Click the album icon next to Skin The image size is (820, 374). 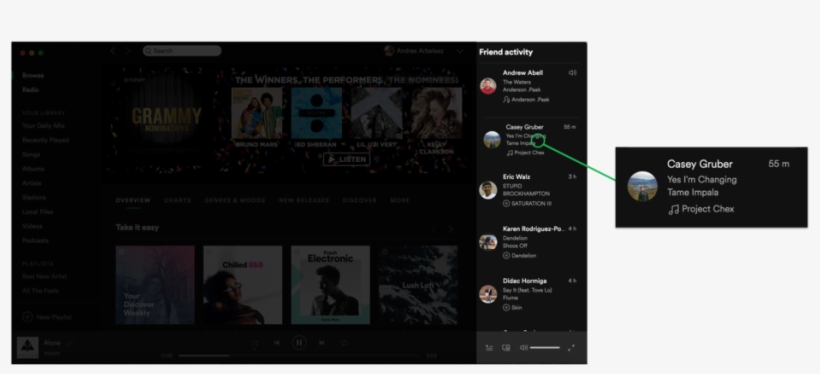[x=506, y=308]
